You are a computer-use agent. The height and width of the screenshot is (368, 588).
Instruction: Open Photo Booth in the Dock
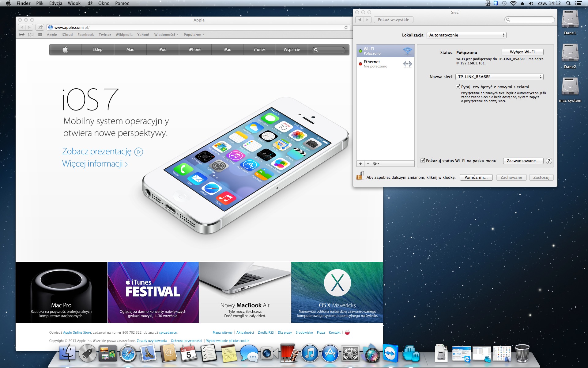(x=290, y=354)
